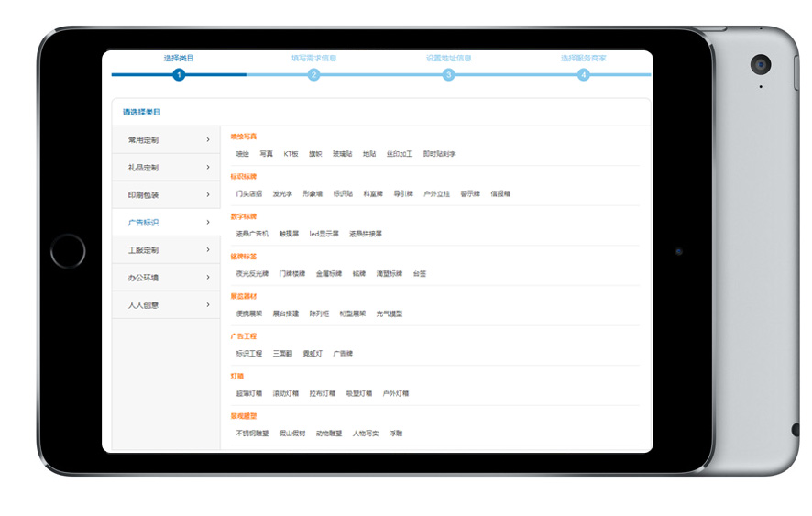Screen dimensions: 812x516
Task: Open the 工服定制 sidebar category
Action: click(143, 250)
